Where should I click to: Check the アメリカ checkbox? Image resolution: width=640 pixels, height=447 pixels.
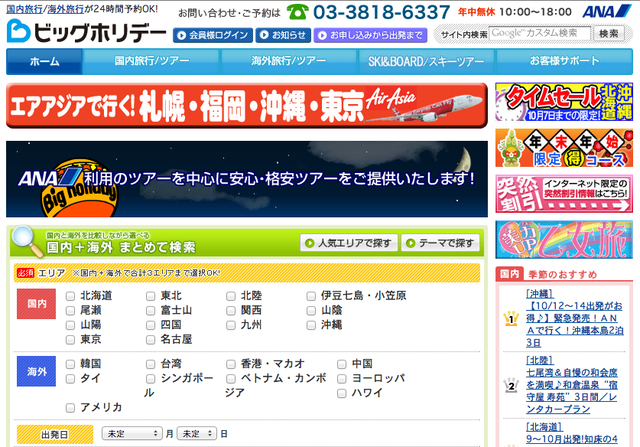pyautogui.click(x=70, y=408)
